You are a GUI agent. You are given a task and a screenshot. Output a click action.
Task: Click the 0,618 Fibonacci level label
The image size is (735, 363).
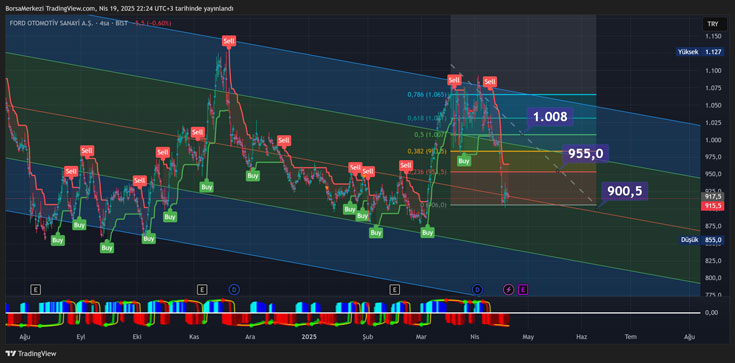click(x=427, y=118)
